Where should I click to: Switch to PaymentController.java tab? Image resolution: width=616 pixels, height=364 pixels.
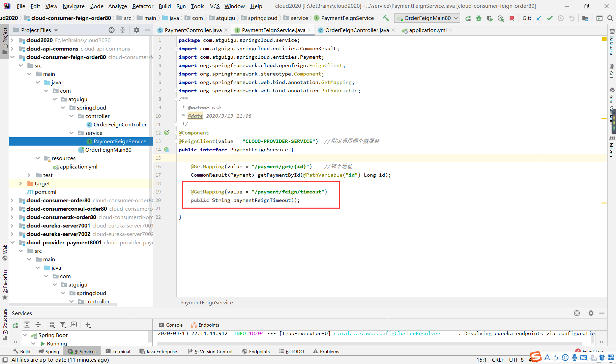pos(193,30)
